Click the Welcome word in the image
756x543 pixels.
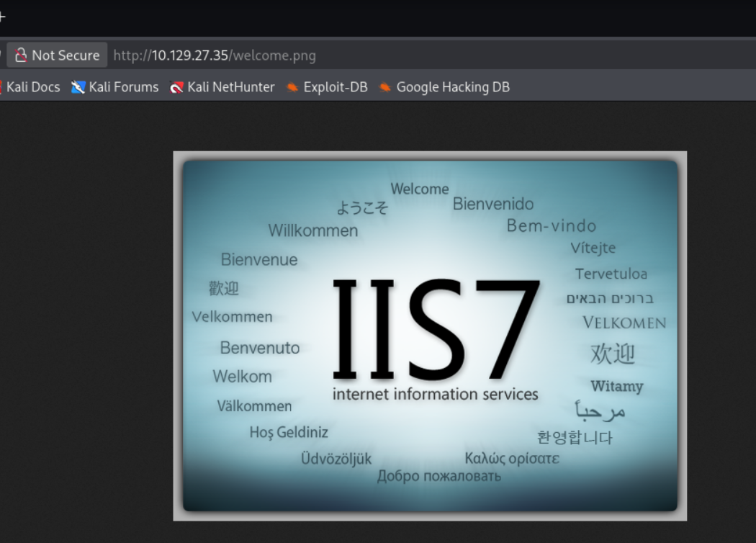click(420, 189)
